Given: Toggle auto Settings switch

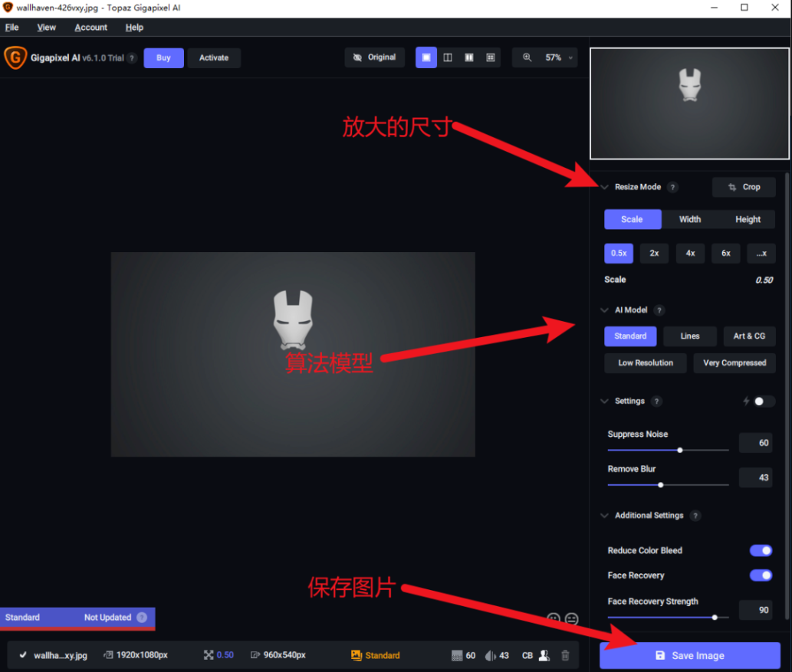Looking at the screenshot, I should click(763, 402).
